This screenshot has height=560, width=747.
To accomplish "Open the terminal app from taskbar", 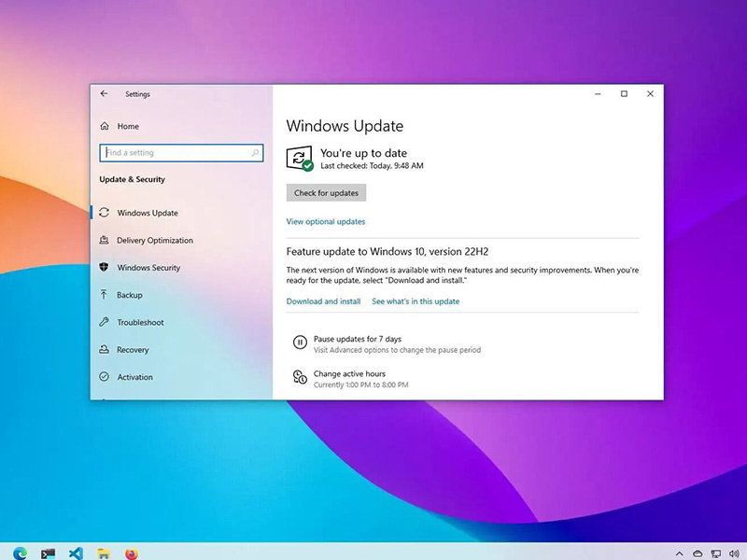I will pyautogui.click(x=48, y=553).
